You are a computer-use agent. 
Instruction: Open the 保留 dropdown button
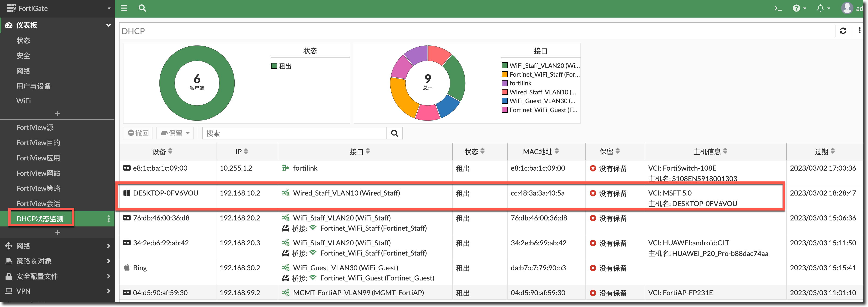click(175, 133)
